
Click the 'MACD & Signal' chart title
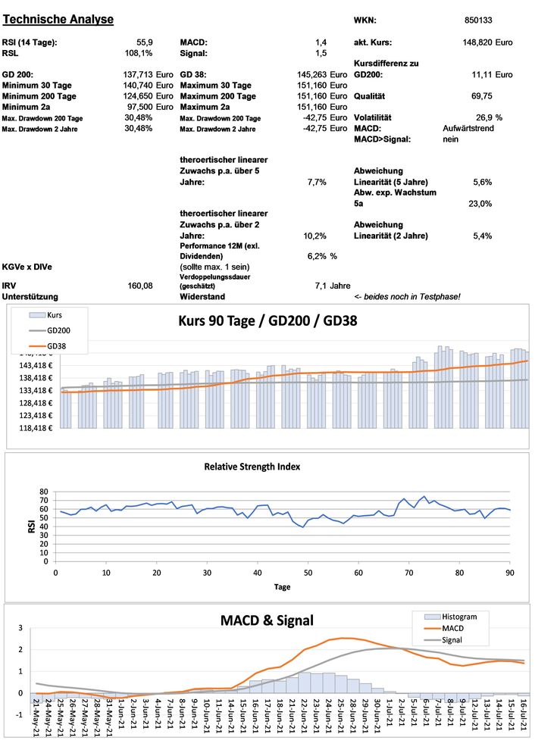267,620
